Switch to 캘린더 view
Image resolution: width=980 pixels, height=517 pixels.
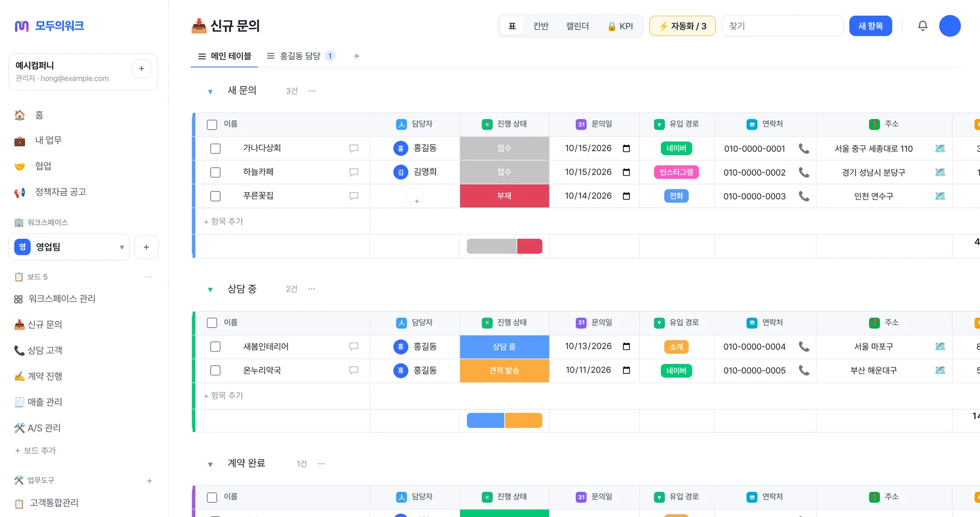click(577, 26)
